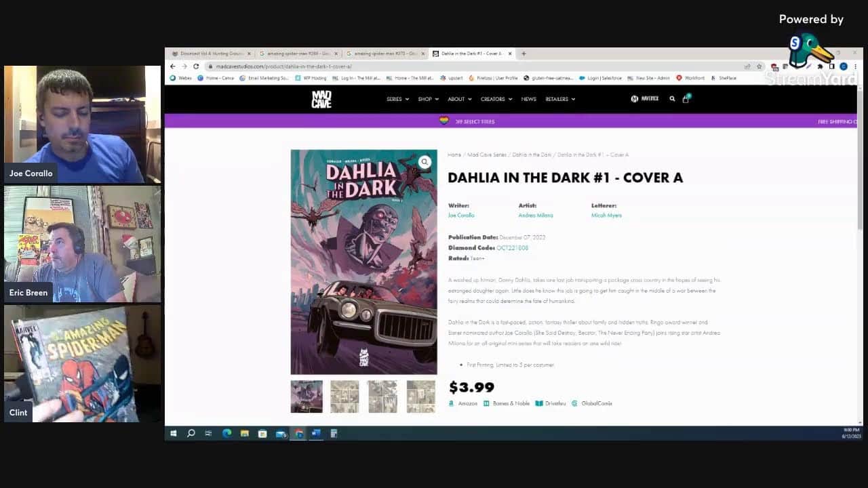Screen dimensions: 868x488
Task: Open the Windows Start menu
Action: [174, 434]
